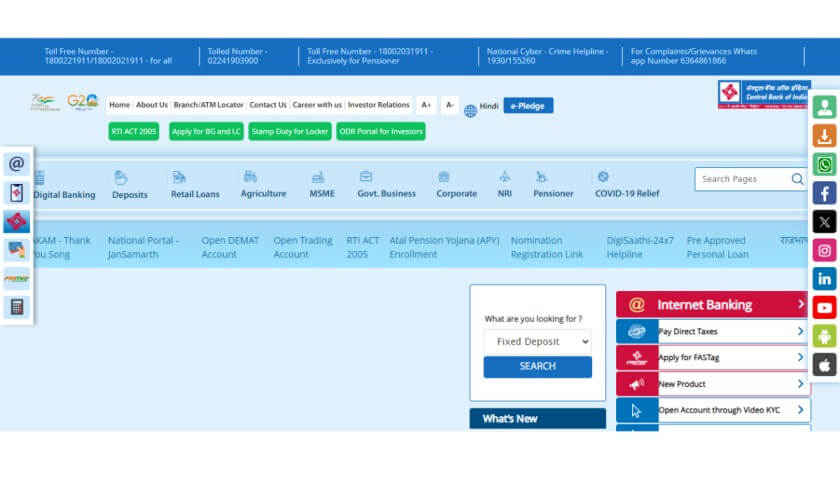840x479 pixels.
Task: Open the RTI ACT 2005 green button
Action: click(133, 131)
